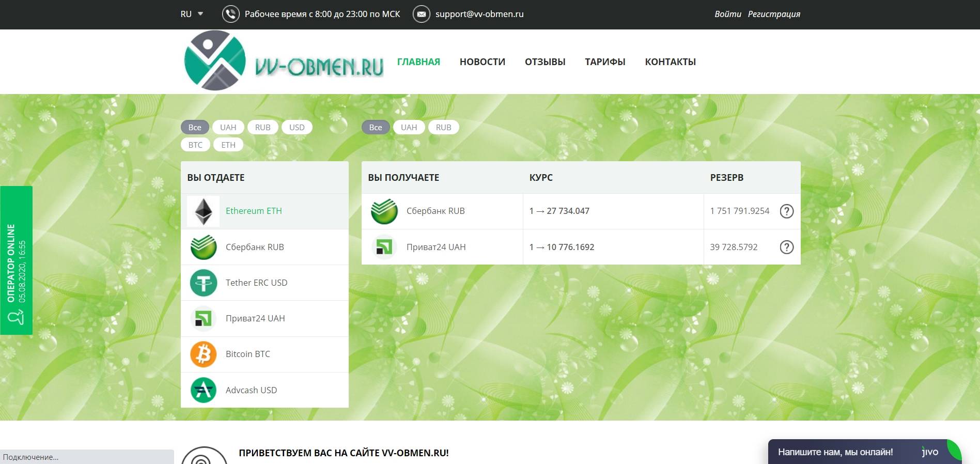
Task: Click the Войти login link
Action: [728, 14]
